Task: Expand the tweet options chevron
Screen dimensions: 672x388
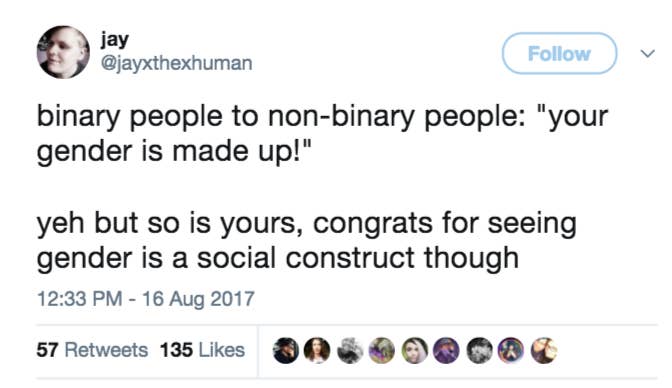Action: click(x=648, y=54)
